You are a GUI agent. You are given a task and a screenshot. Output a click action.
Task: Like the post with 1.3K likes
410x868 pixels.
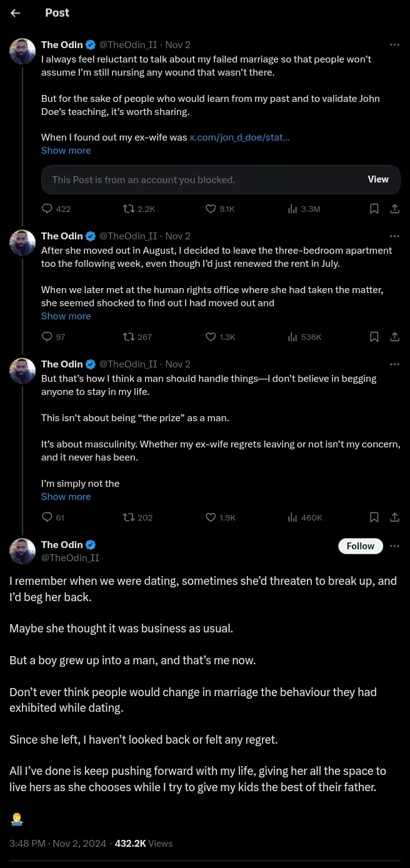point(211,337)
